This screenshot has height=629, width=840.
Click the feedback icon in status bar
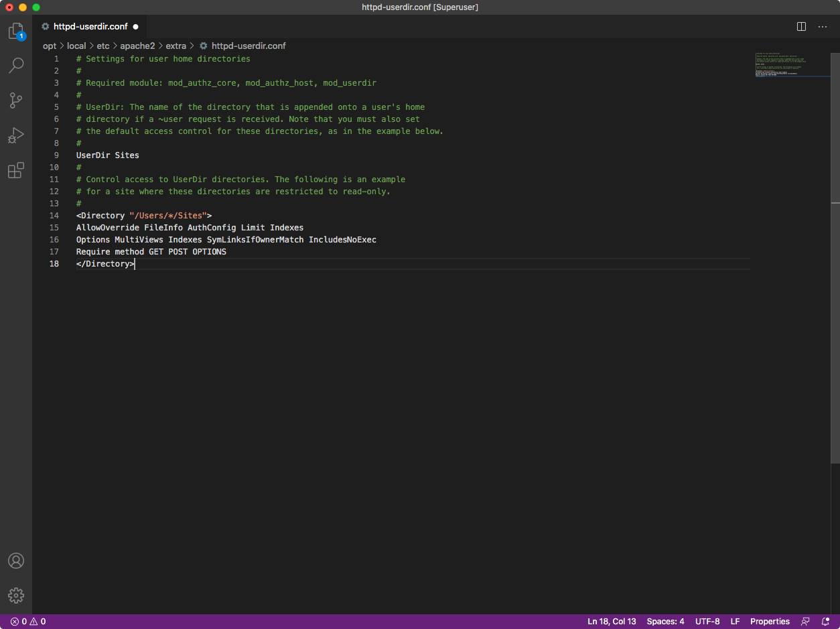805,622
